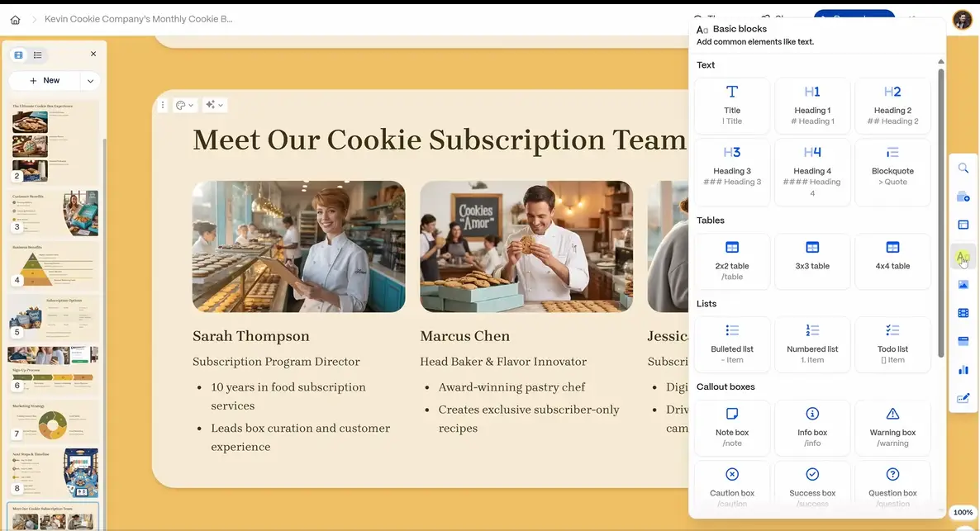
Task: Select slide 3 thumbnail Customer Benefits
Action: click(x=53, y=213)
